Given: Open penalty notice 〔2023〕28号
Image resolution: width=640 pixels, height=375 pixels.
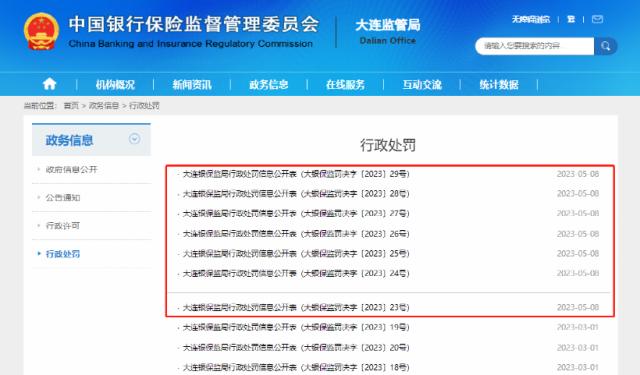Looking at the screenshot, I should click(296, 193).
